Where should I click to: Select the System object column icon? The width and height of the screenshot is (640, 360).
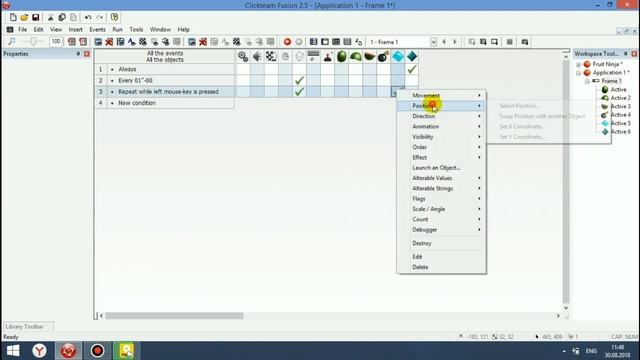pos(243,57)
